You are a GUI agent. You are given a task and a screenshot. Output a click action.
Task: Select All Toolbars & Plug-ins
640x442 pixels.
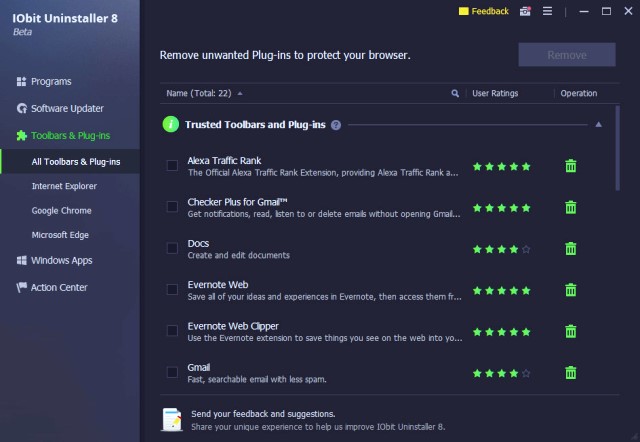point(76,162)
